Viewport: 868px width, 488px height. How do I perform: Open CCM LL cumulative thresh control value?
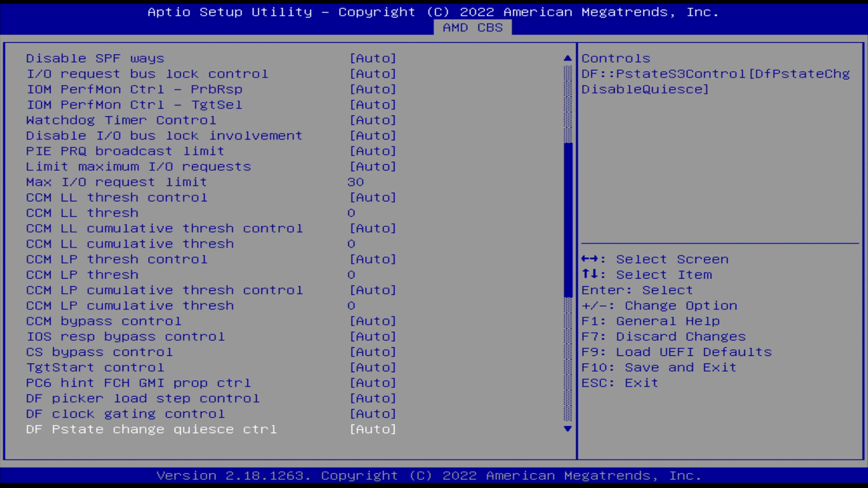coord(373,229)
